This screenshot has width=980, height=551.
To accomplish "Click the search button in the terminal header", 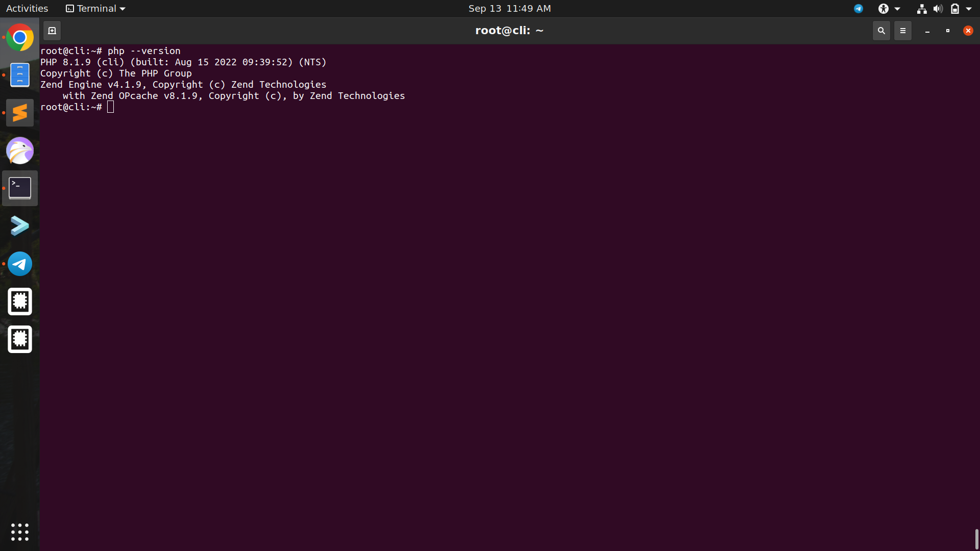I will click(881, 30).
